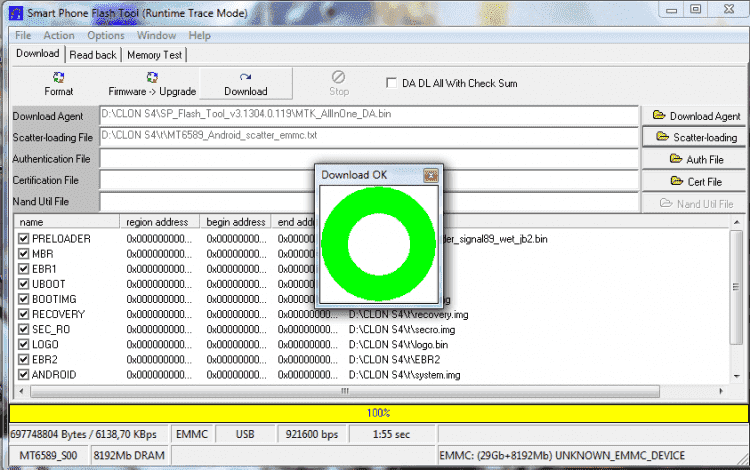Click the vertical scrollbar thumb
Screen dimensions: 750x470
[736, 287]
